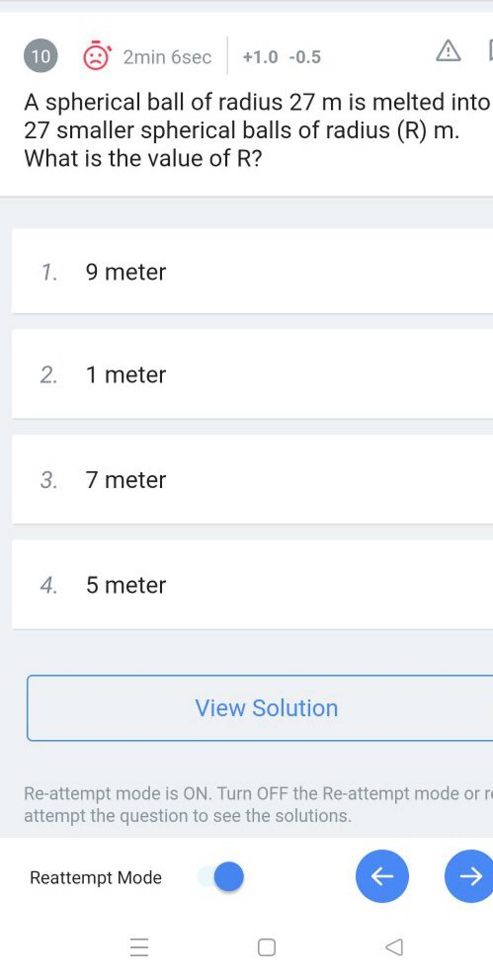Tap the question number 10 badge
The height and width of the screenshot is (980, 493).
click(x=40, y=56)
